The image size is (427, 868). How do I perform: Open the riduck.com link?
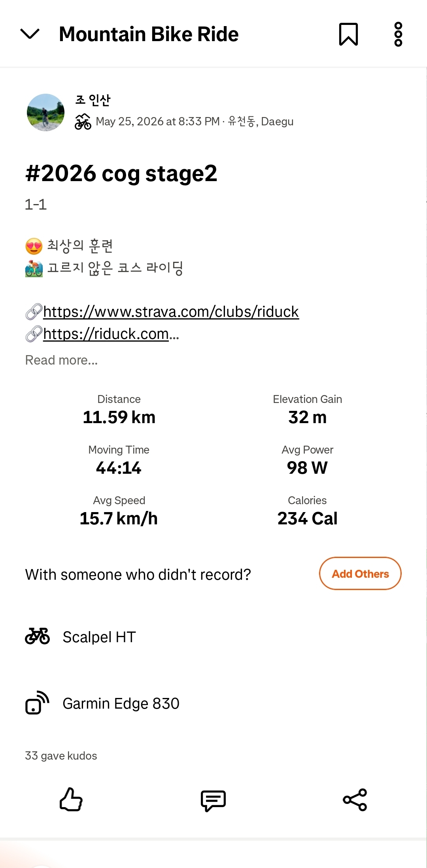click(x=106, y=334)
